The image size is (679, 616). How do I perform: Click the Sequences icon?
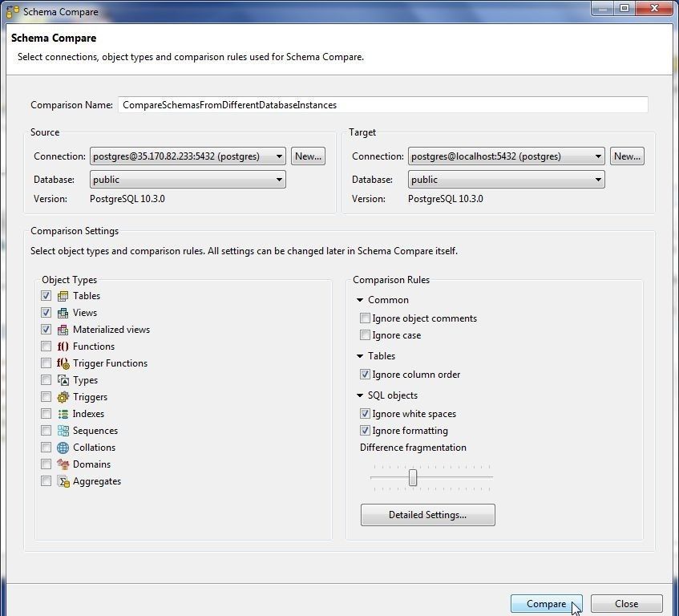coord(63,431)
